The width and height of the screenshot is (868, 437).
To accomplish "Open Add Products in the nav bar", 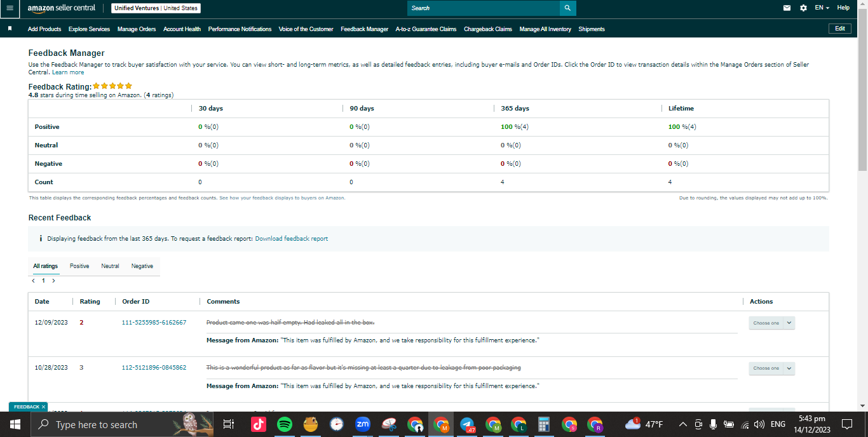I will [44, 29].
